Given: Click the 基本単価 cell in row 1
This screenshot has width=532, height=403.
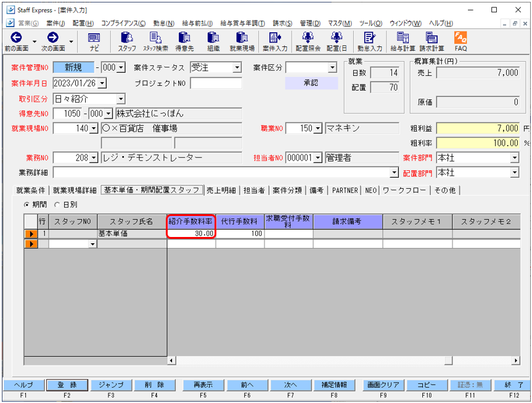Looking at the screenshot, I should point(132,234).
